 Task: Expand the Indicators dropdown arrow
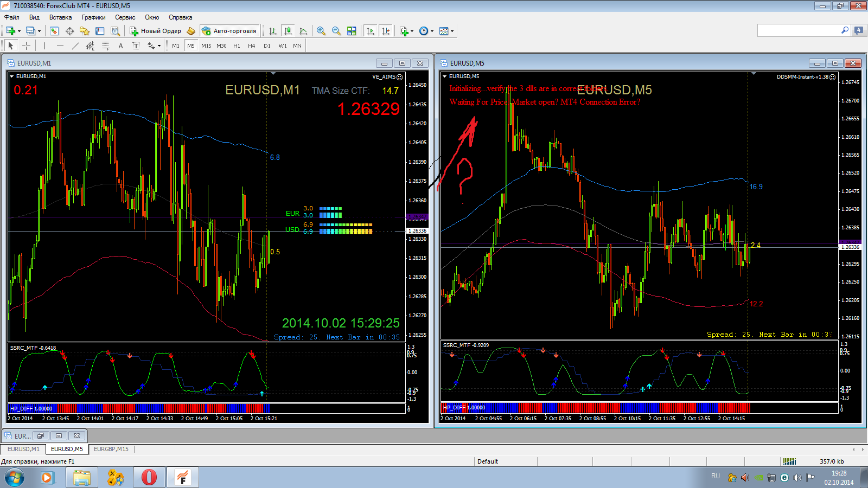[x=412, y=31]
